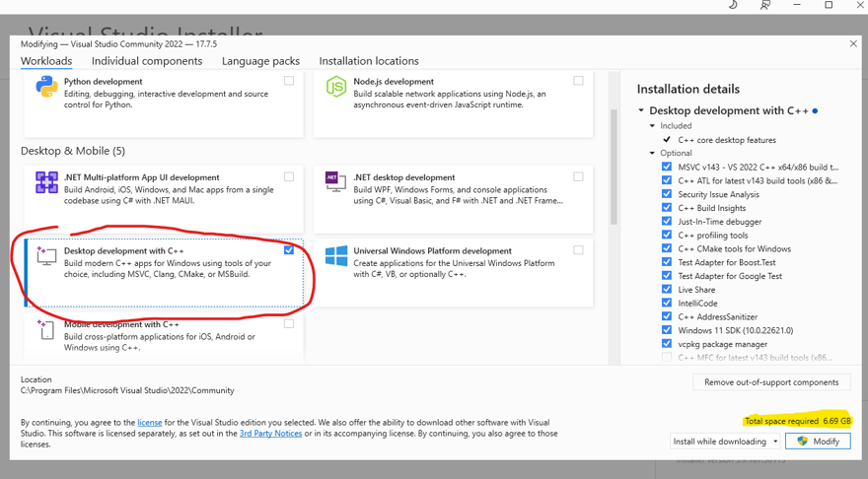868x479 pixels.
Task: Uncheck vcpkg package manager option
Action: pos(667,344)
